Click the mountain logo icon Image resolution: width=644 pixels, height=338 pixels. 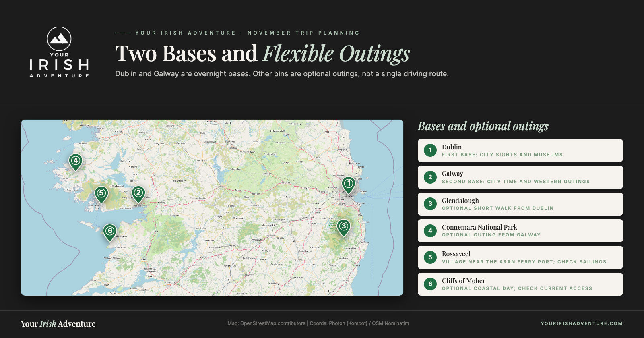click(x=59, y=39)
